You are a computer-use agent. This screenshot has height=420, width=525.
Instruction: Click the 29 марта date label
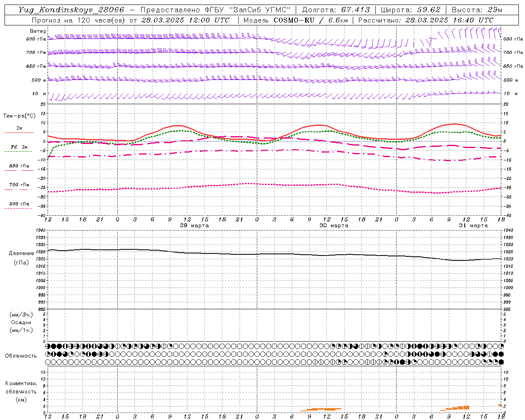click(194, 226)
